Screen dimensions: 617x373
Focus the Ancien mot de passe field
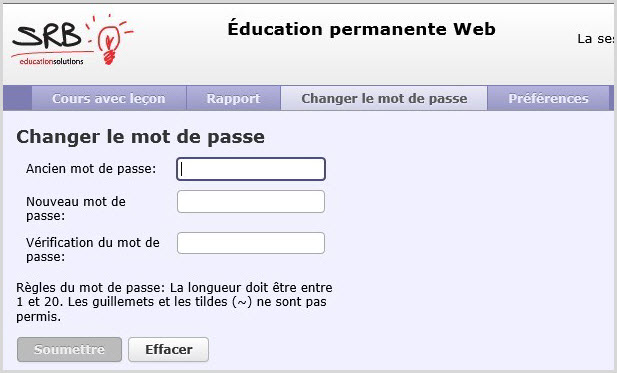coord(251,169)
